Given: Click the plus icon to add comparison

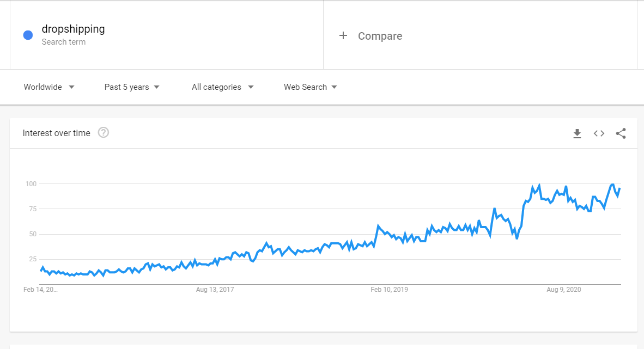Looking at the screenshot, I should (343, 35).
